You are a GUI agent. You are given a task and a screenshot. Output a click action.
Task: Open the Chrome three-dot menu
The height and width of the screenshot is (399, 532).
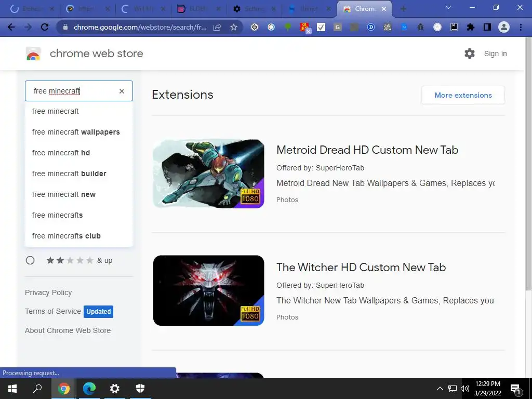coord(521,27)
